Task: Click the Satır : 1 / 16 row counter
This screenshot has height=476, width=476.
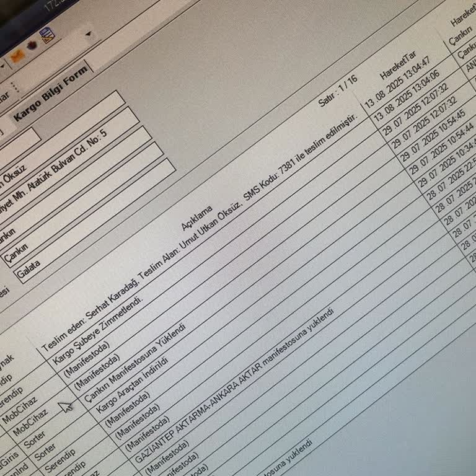Action: pyautogui.click(x=338, y=91)
